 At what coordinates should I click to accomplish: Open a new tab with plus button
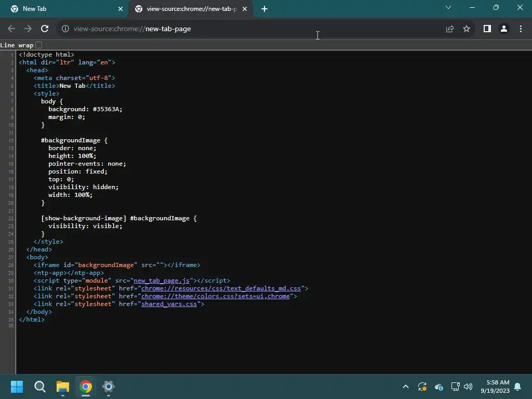(264, 9)
